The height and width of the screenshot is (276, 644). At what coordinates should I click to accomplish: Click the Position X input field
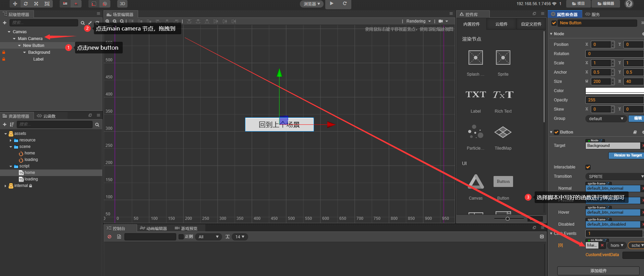(601, 45)
